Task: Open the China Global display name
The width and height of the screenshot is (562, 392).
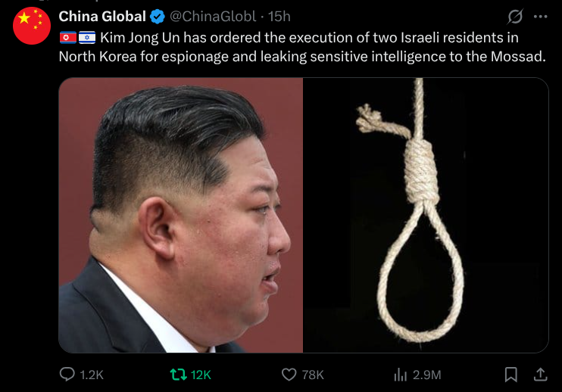Action: tap(102, 17)
